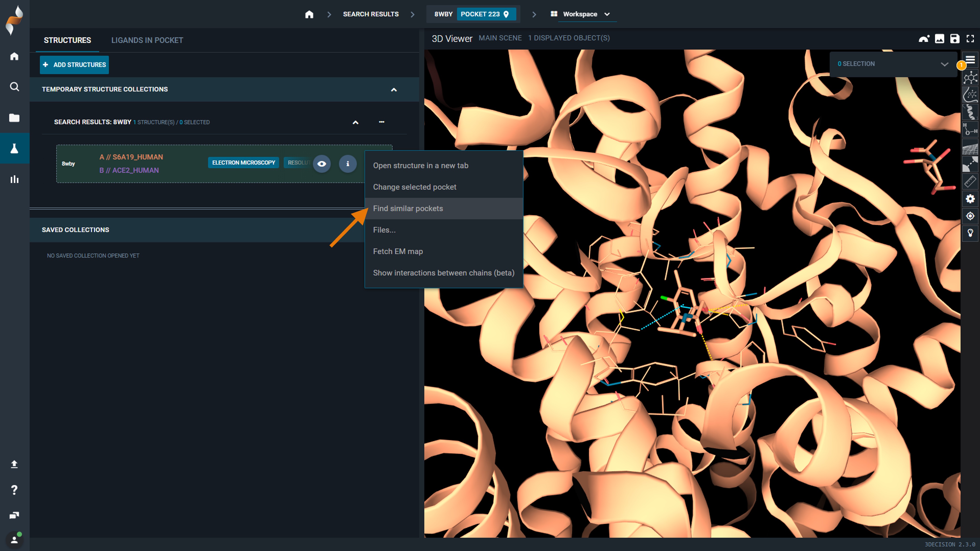Open the three-dot menu for search results
This screenshot has width=980, height=551.
tap(382, 122)
